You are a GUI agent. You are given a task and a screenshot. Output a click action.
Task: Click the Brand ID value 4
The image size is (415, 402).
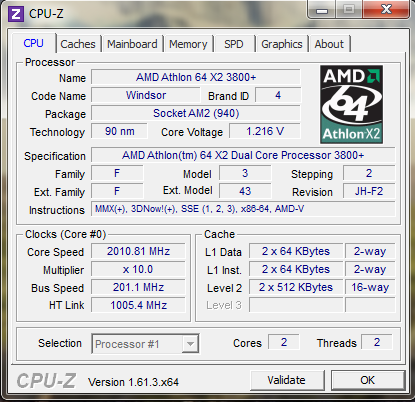(278, 95)
